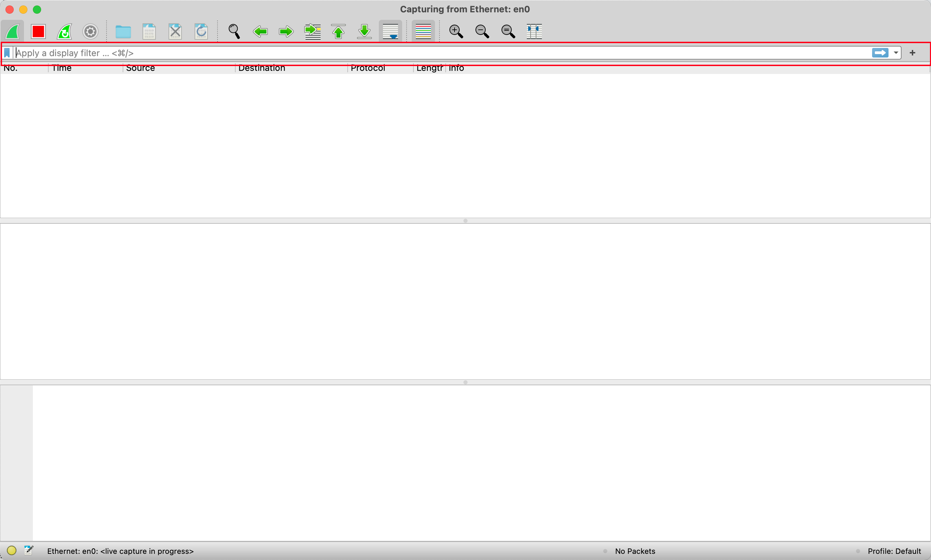Go back in packet history
The height and width of the screenshot is (560, 931).
tap(260, 31)
